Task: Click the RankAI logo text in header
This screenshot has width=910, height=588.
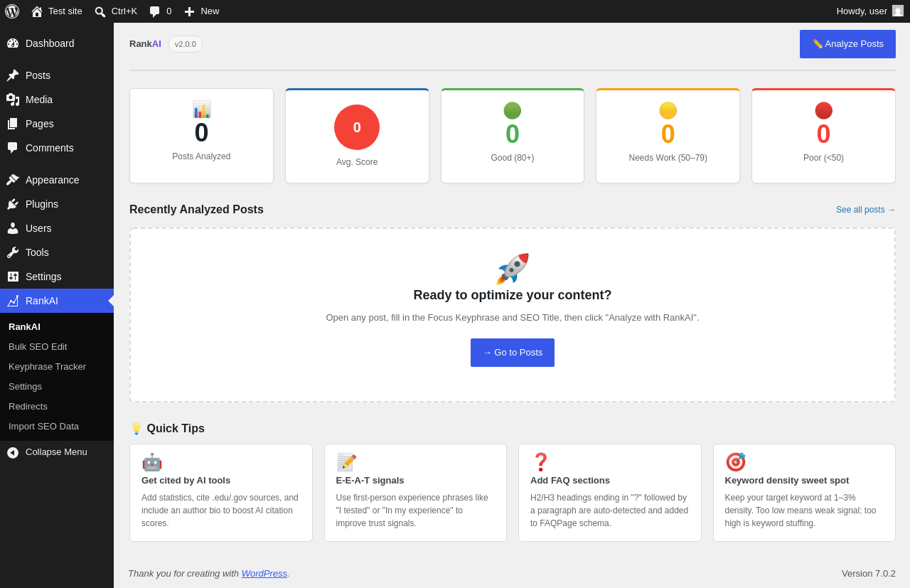Action: [x=145, y=44]
